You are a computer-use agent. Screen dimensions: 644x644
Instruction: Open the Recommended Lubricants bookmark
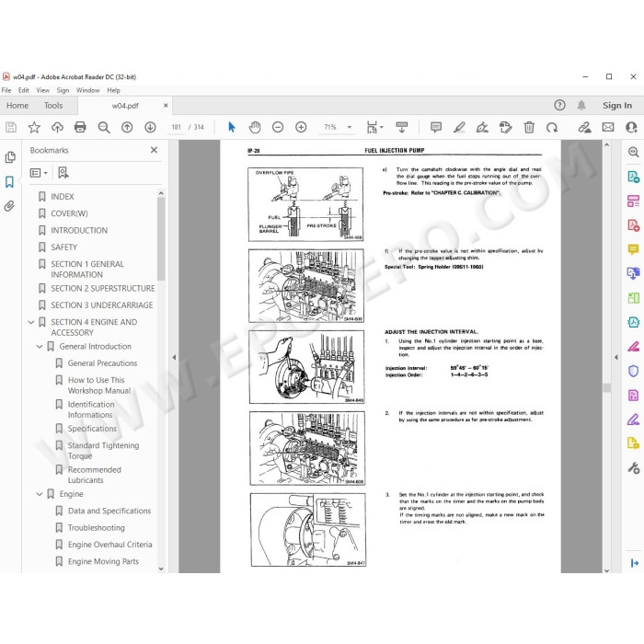94,475
